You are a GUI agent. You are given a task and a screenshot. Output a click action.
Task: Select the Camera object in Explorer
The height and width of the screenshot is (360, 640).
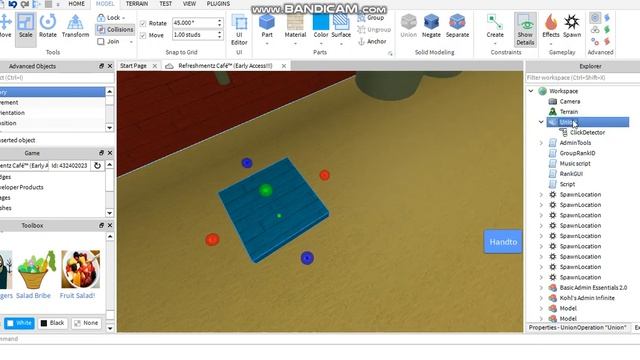570,101
